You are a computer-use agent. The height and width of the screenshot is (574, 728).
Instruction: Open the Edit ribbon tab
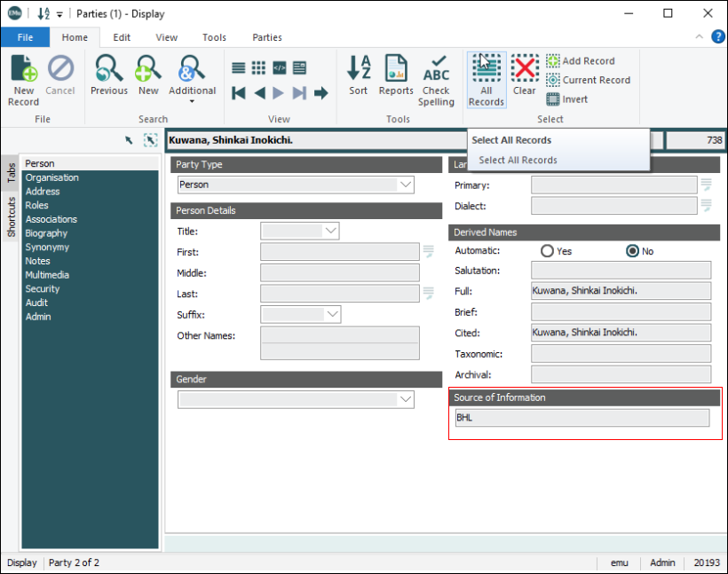(122, 37)
